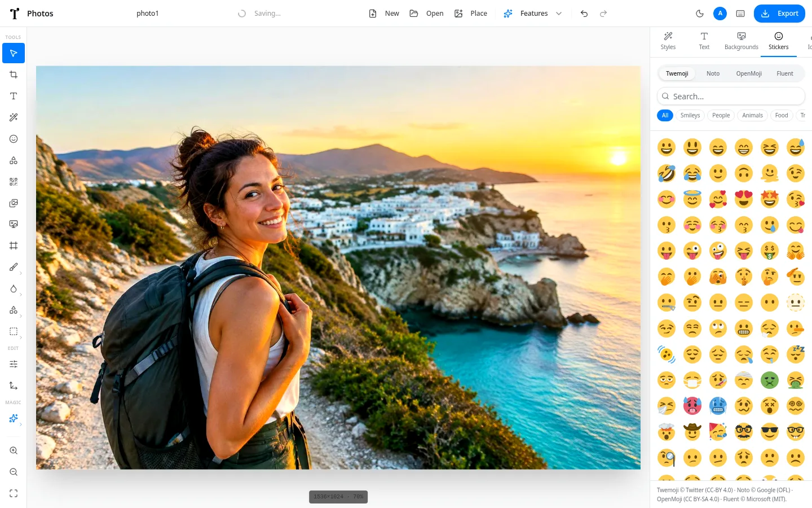Select the Twemoji sticker set
Image resolution: width=812 pixels, height=508 pixels.
[677, 73]
